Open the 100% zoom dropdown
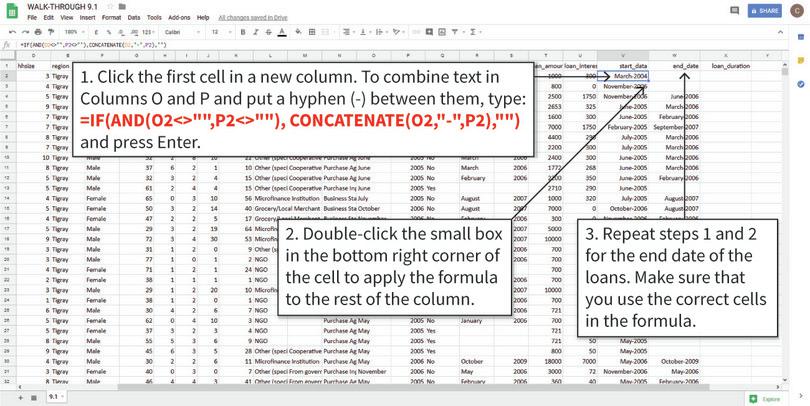 (75, 32)
